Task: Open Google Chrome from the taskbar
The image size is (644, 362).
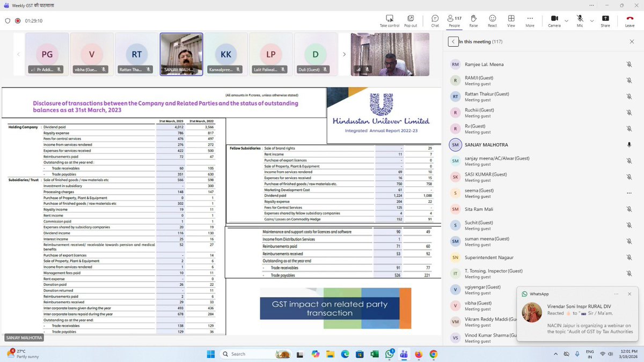Action: (x=434, y=354)
